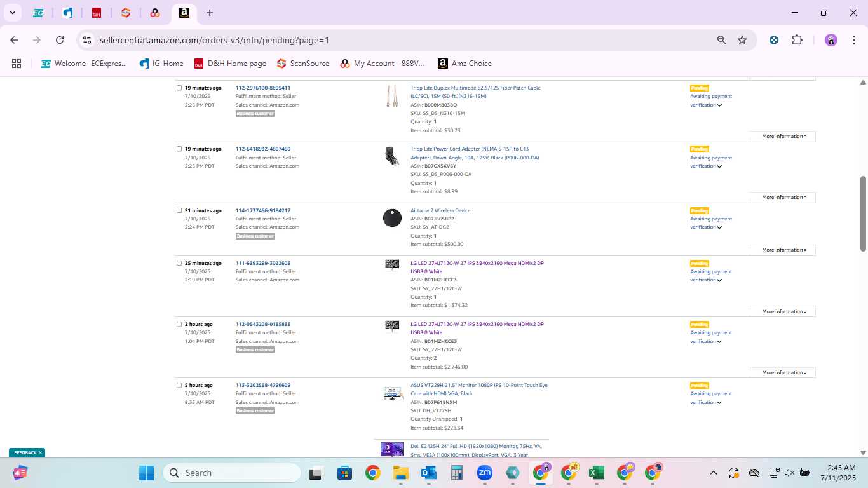
Task: Click ASIN text B07J665BP2
Action: (439, 219)
